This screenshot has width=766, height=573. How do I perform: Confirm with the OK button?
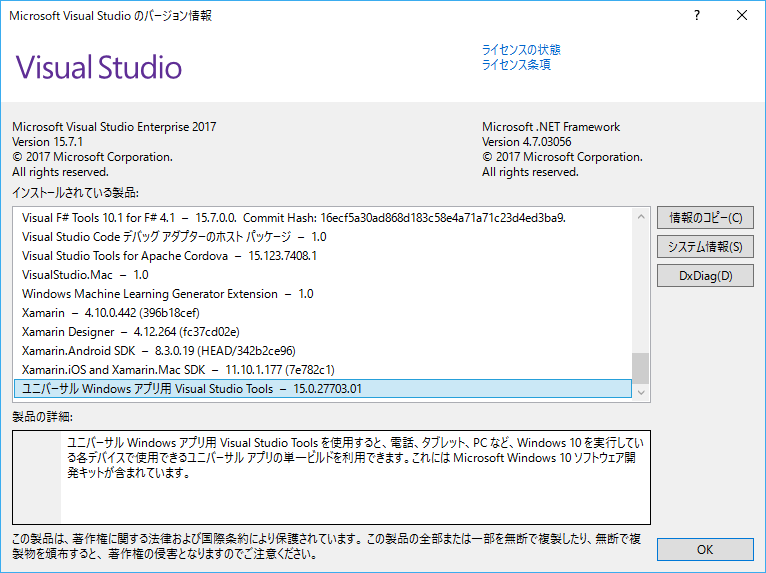coord(705,550)
